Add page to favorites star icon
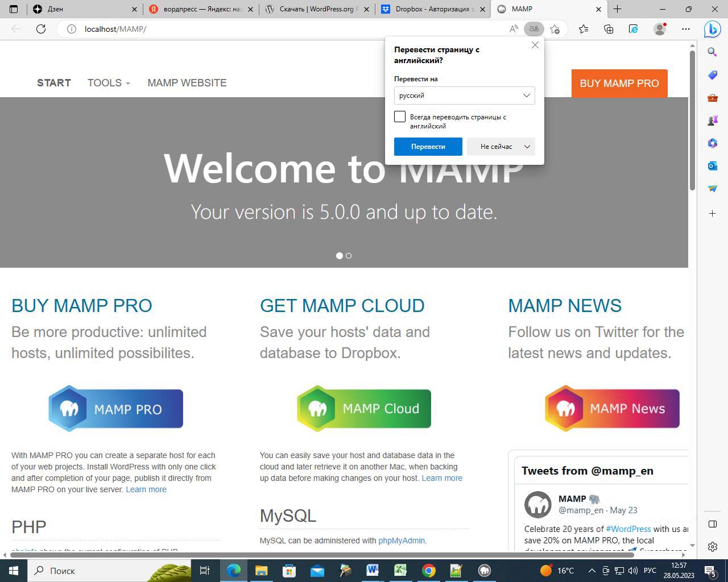The width and height of the screenshot is (728, 582). (x=555, y=29)
